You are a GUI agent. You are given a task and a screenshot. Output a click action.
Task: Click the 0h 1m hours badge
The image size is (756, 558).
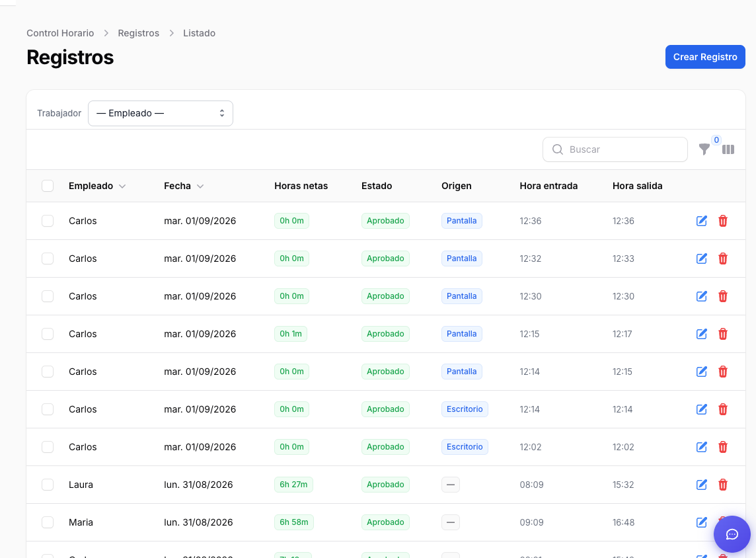[291, 334]
